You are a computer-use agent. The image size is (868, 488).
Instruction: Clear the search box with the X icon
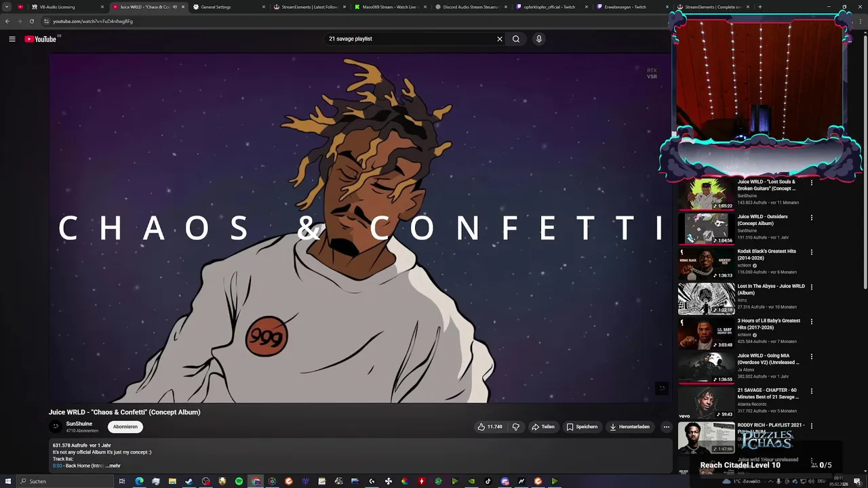pos(500,39)
